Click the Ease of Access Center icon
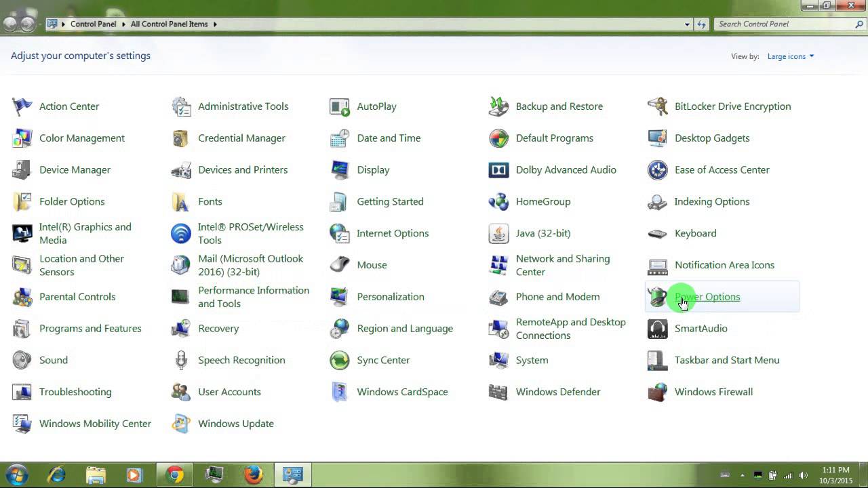The height and width of the screenshot is (488, 868). click(x=657, y=170)
